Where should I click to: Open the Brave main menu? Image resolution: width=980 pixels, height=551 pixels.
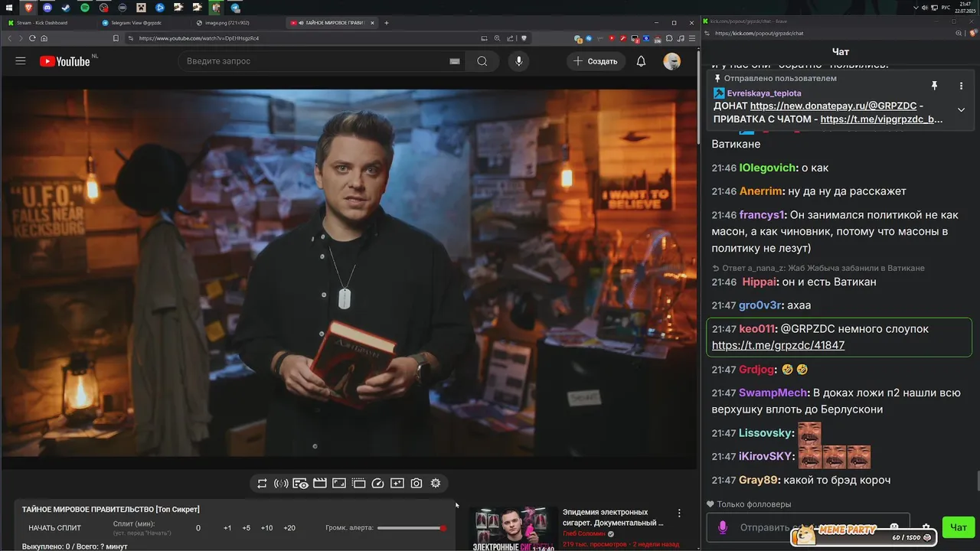coord(692,38)
